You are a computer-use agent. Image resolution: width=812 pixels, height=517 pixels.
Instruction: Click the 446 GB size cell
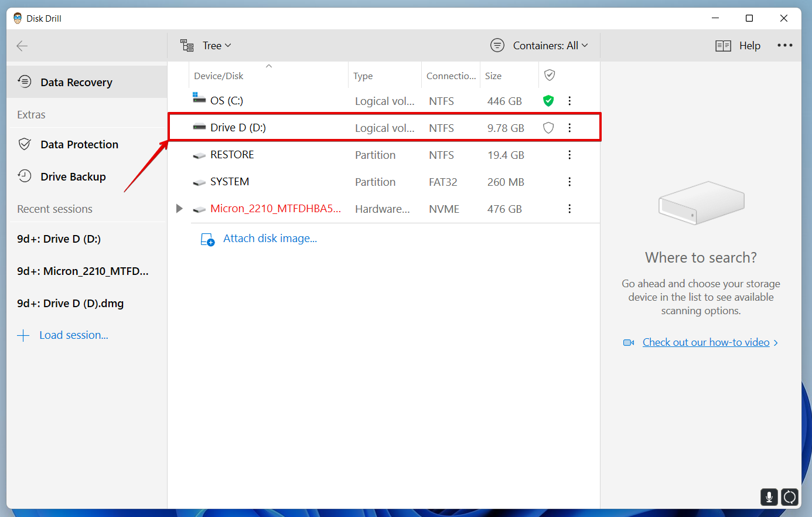[504, 101]
